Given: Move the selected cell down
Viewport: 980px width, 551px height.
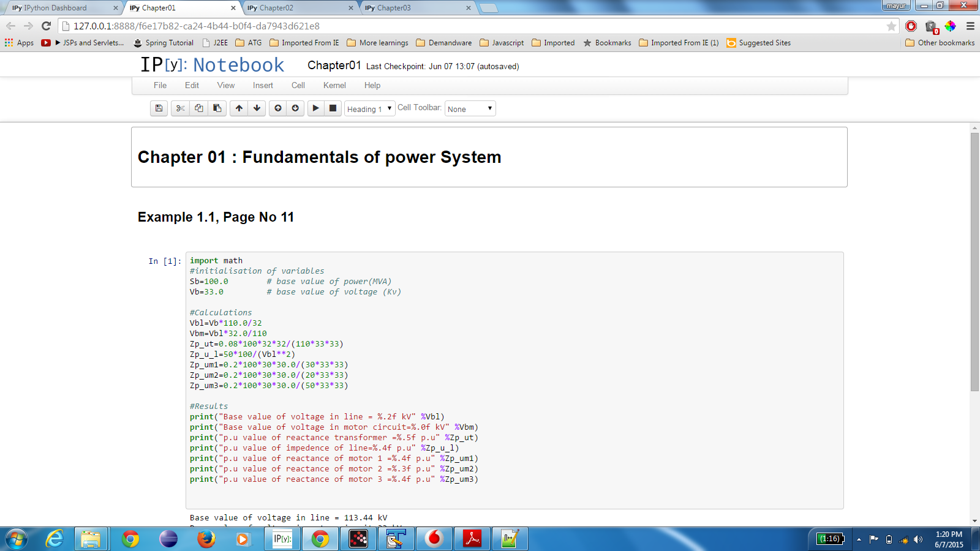Looking at the screenshot, I should point(257,108).
